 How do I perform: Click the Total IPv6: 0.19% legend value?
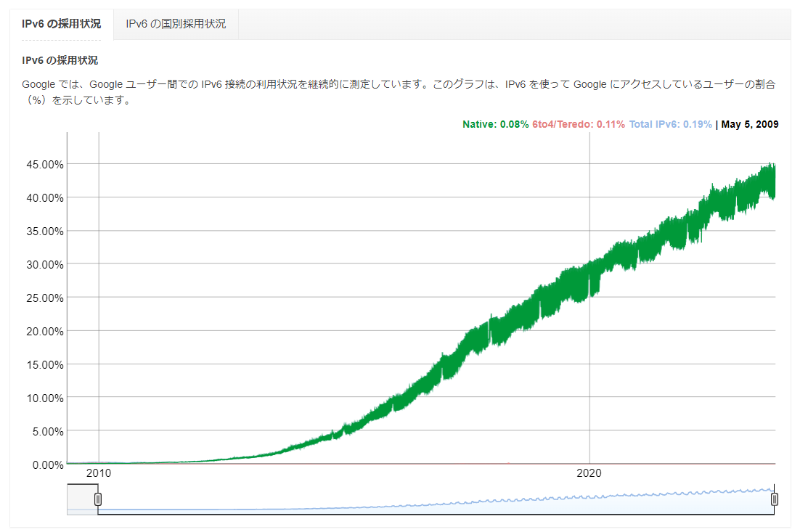(x=670, y=124)
